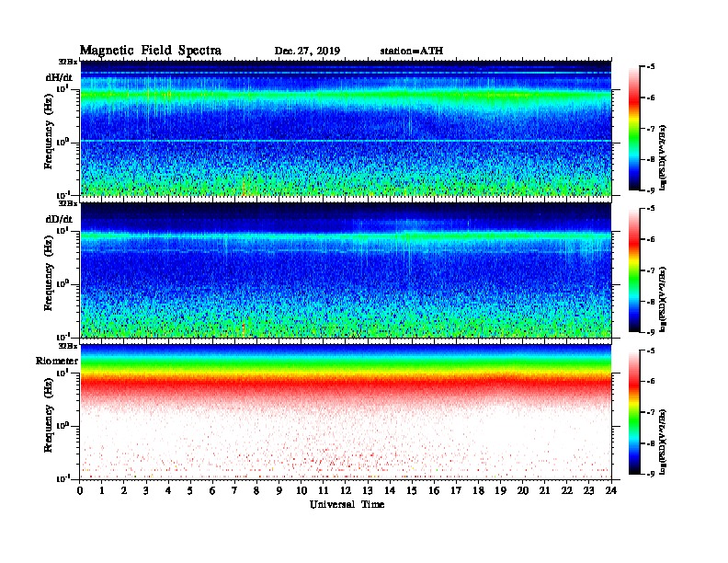Click hour '20' on the time axis
This screenshot has width=728, height=563.
pos(523,490)
